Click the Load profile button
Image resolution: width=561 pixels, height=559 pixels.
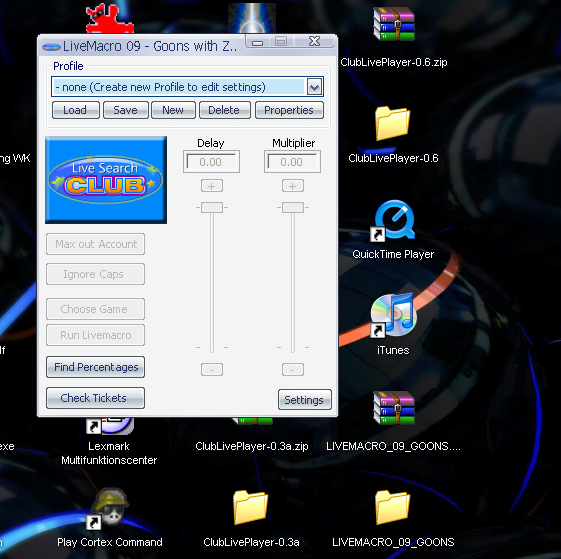tap(75, 110)
